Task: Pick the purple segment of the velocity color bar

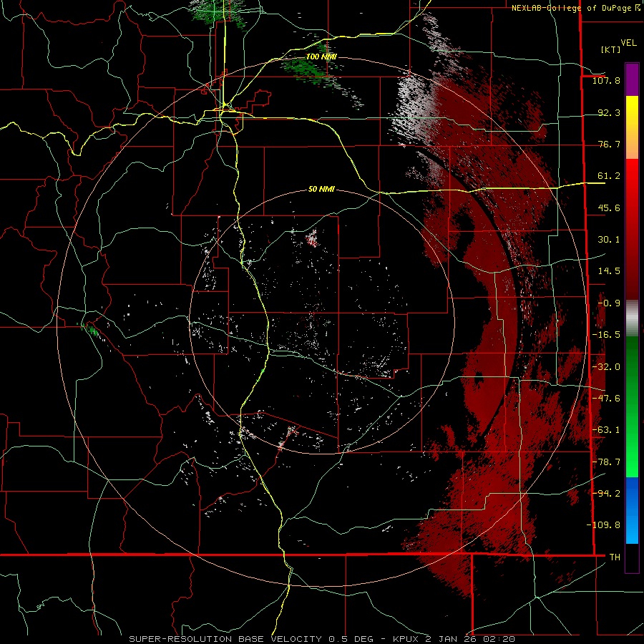Action: (x=632, y=79)
